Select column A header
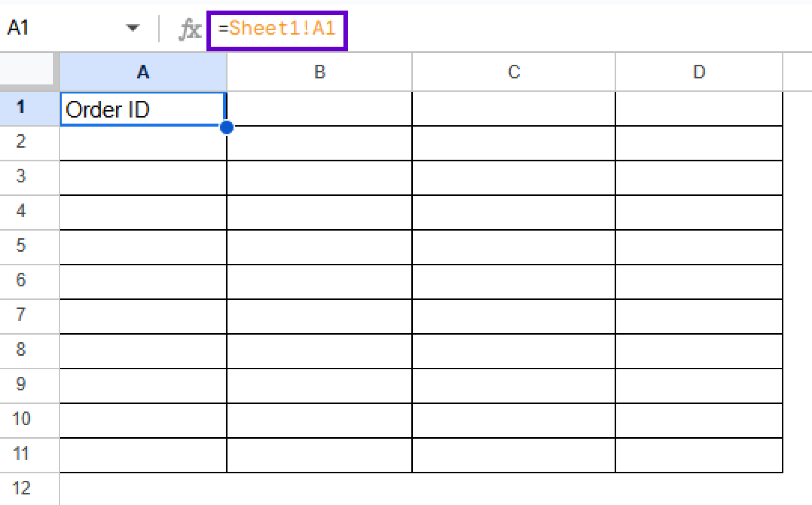The image size is (812, 505). (x=143, y=71)
